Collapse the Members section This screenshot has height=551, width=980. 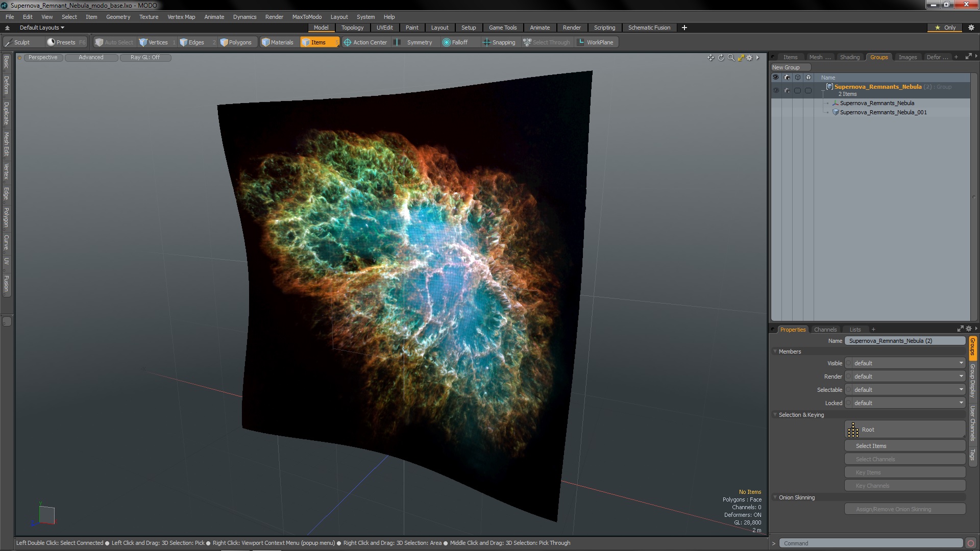coord(775,352)
